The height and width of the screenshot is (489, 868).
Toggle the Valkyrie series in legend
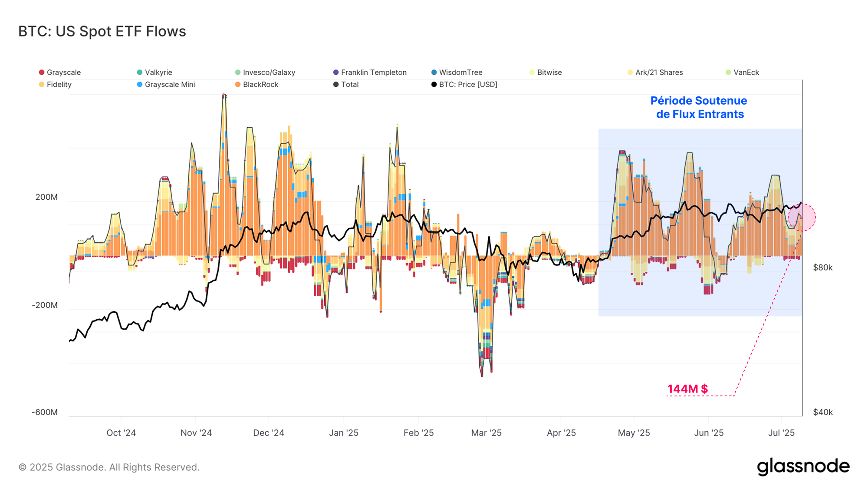point(155,73)
